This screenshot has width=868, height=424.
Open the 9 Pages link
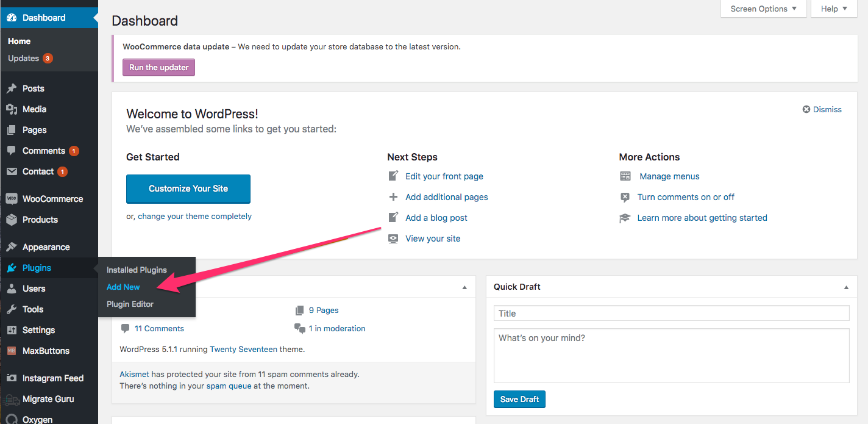coord(324,310)
